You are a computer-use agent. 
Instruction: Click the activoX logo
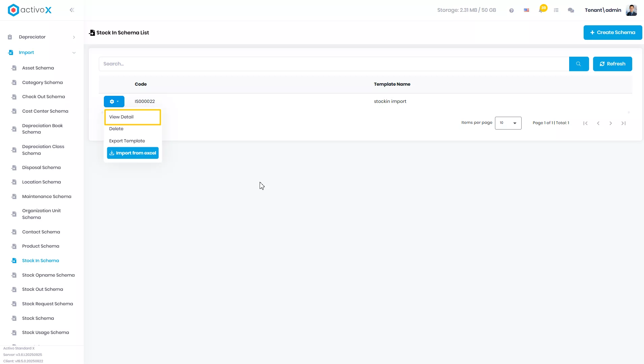30,10
